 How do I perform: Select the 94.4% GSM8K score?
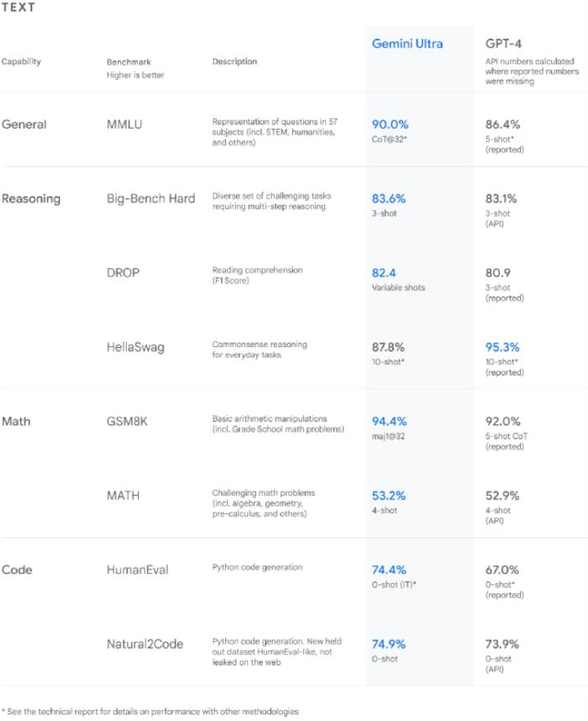click(389, 421)
